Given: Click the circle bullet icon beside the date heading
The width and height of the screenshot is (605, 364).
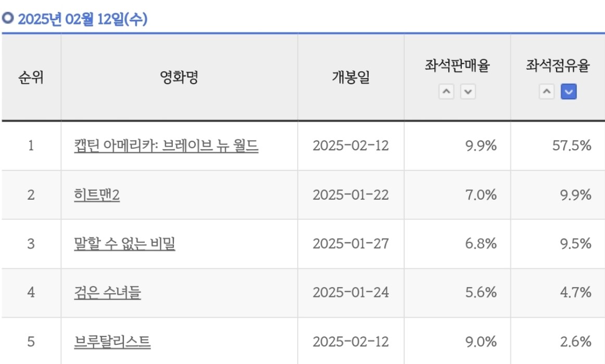Looking at the screenshot, I should click(x=7, y=19).
